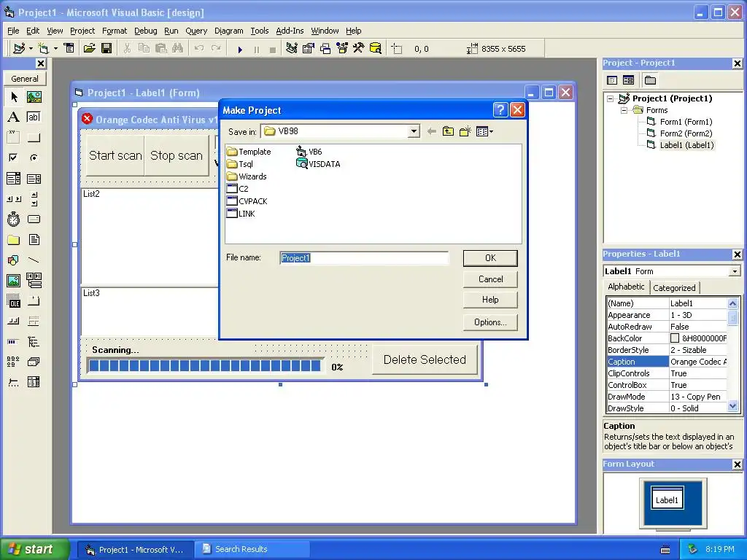This screenshot has width=747, height=560.
Task: Select the Data control tool
Action: pos(34,281)
